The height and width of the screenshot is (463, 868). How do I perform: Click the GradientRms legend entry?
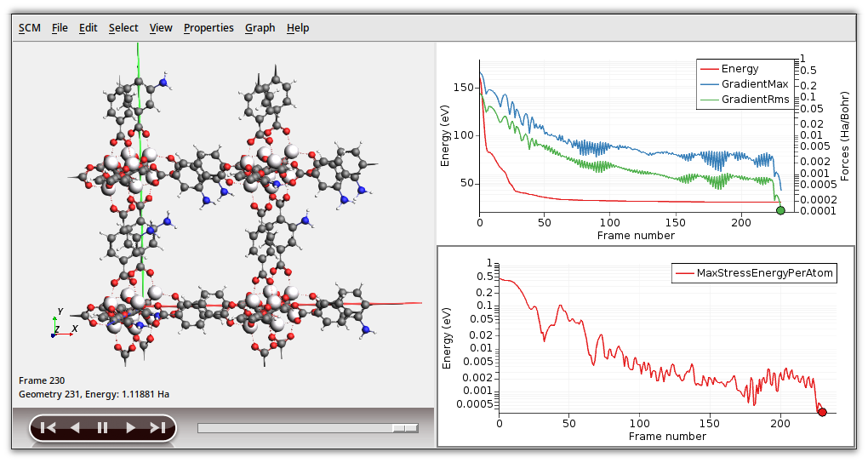745,100
